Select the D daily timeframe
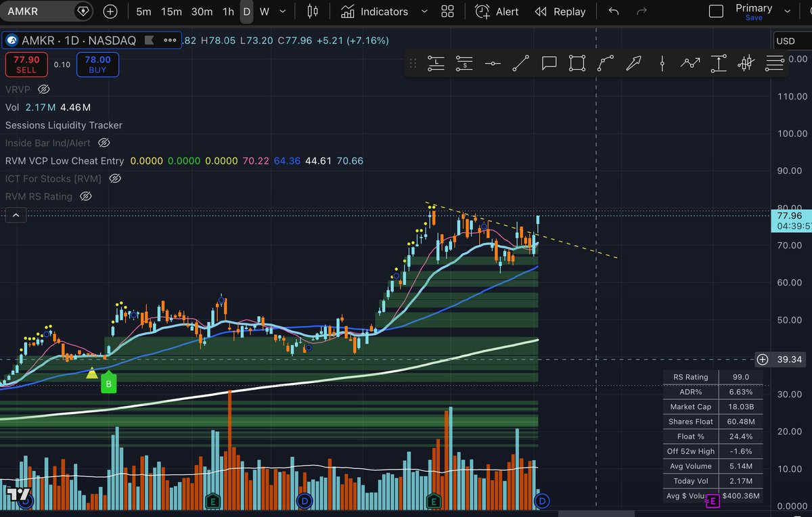The height and width of the screenshot is (517, 812). 247,12
